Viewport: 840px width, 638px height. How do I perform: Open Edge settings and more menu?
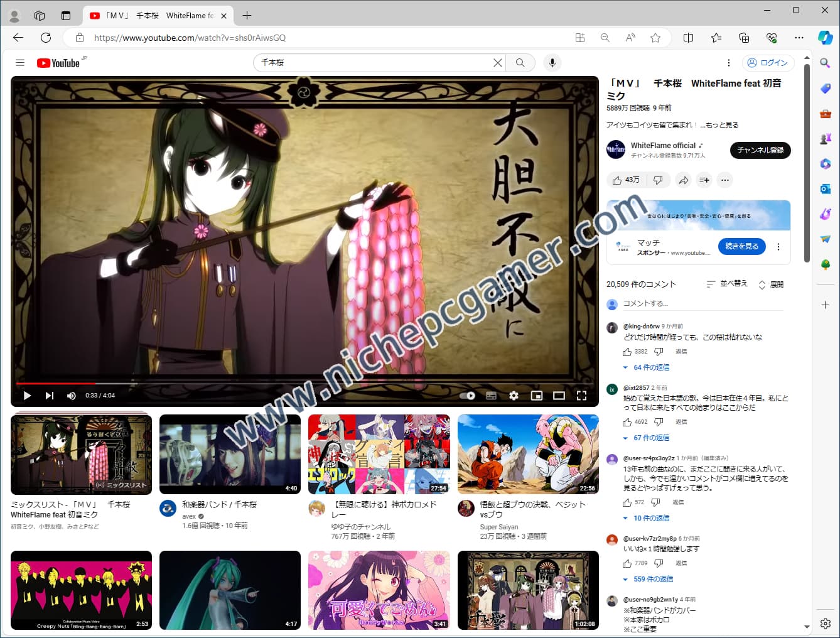pos(799,38)
